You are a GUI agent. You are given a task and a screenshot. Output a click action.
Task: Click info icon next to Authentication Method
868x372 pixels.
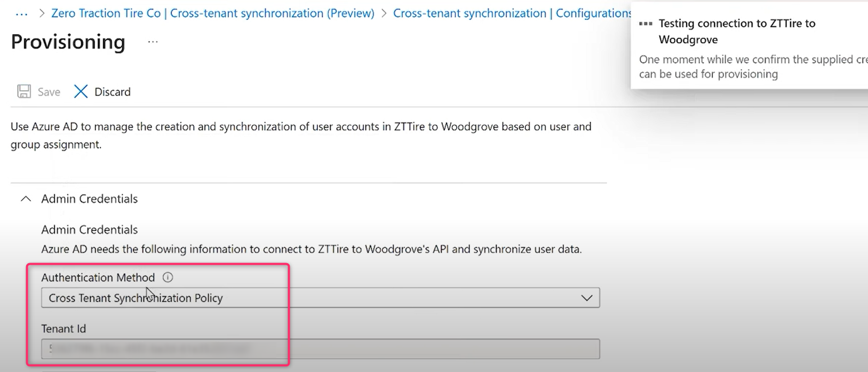168,278
